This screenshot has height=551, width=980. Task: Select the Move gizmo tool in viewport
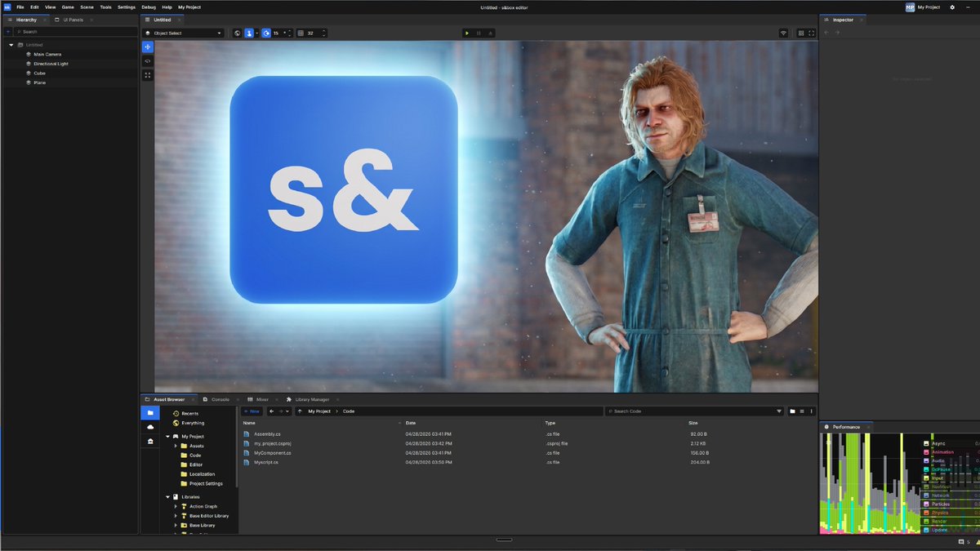pos(148,47)
